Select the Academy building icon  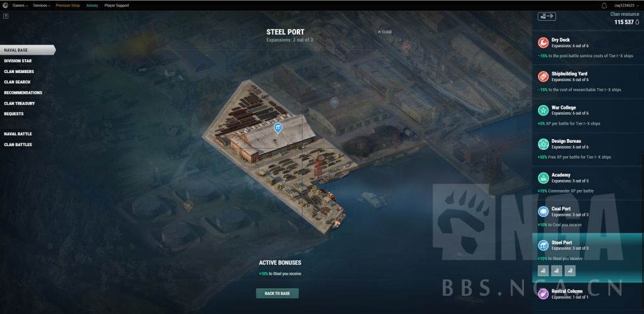[543, 177]
